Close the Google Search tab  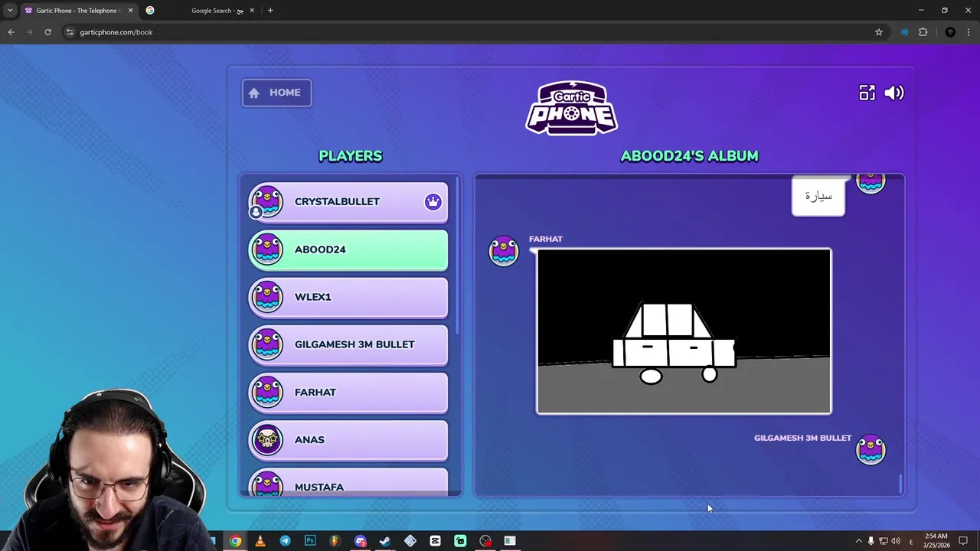(251, 11)
